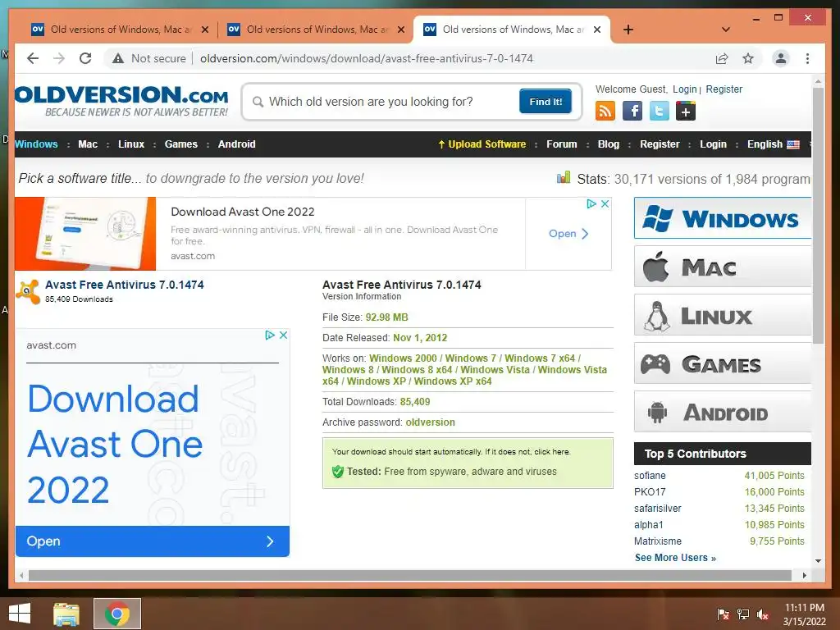Click the Find It! button
This screenshot has width=840, height=630.
pos(546,101)
